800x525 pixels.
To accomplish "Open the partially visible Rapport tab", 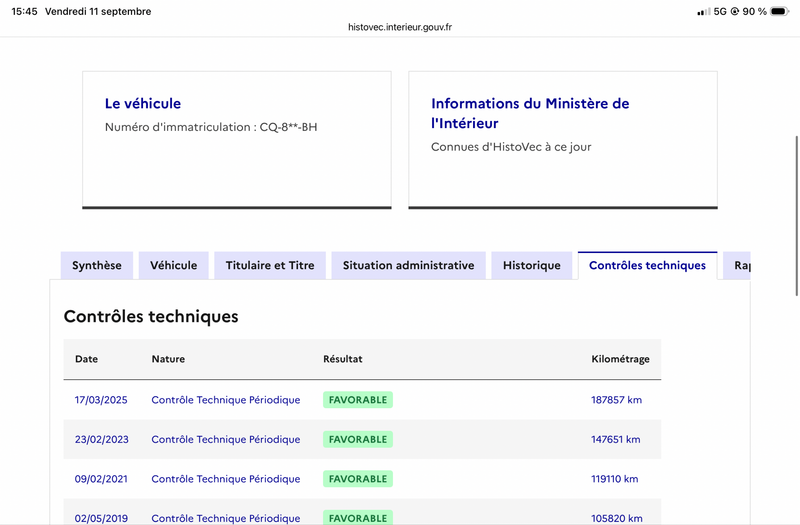I will pos(737,265).
